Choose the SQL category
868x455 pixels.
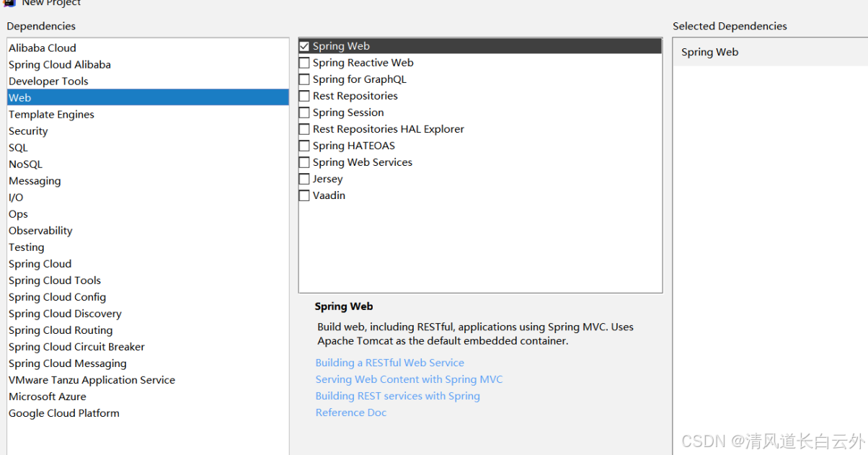[148, 147]
